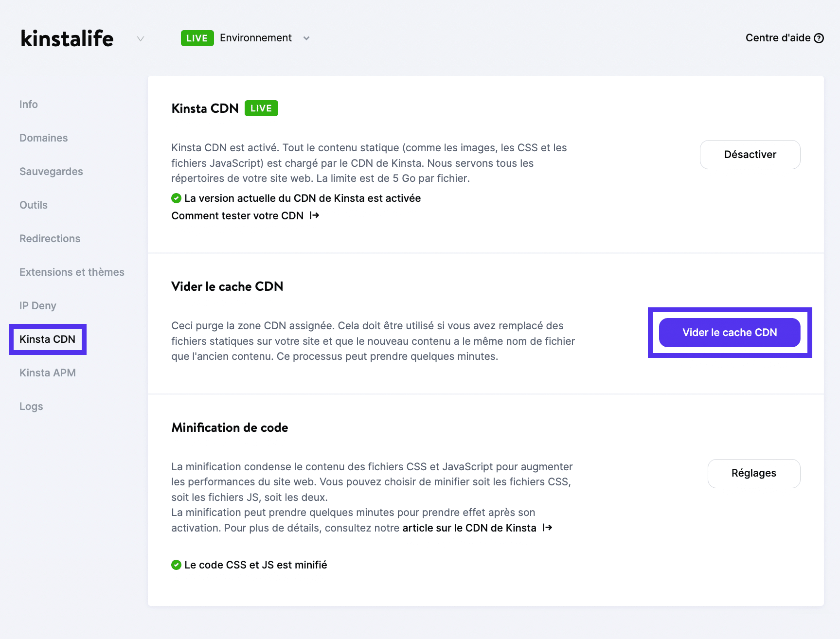Disable the CDN with the Désactiver button
This screenshot has height=639, width=840.
750,154
